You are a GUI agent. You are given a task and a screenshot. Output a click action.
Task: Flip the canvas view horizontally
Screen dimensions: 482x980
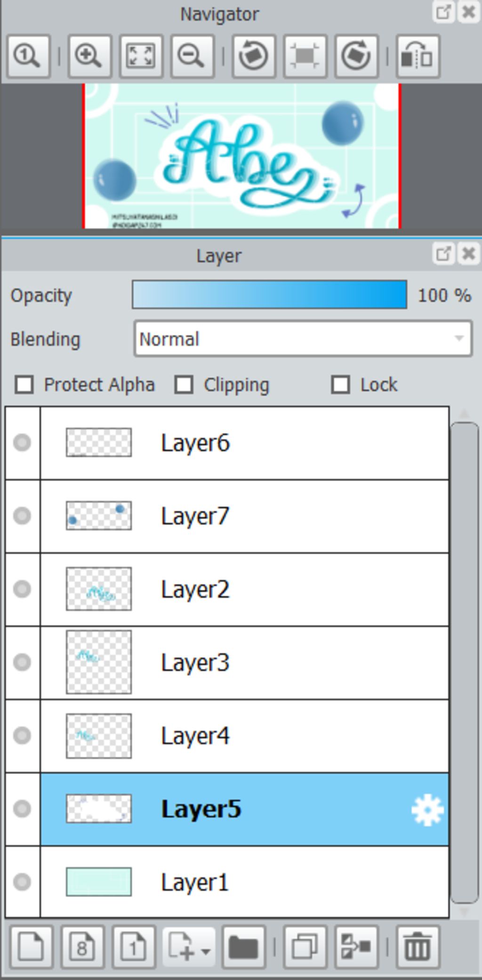click(x=418, y=56)
